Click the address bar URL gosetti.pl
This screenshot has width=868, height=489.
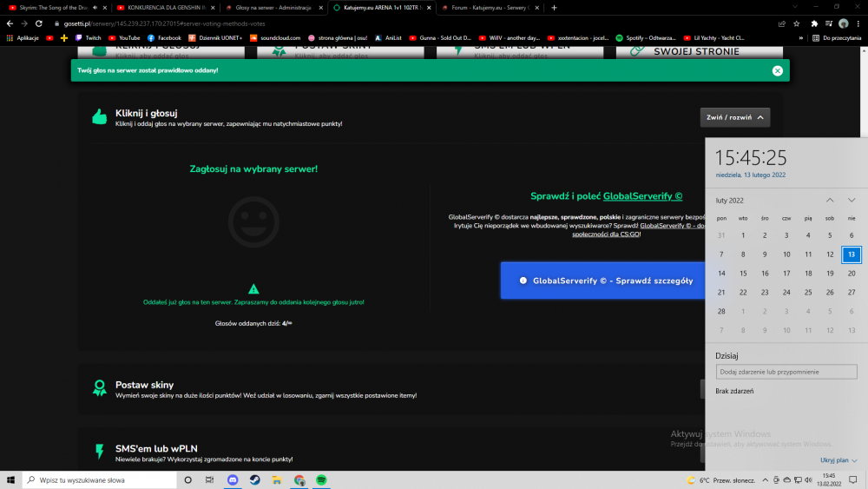point(164,23)
